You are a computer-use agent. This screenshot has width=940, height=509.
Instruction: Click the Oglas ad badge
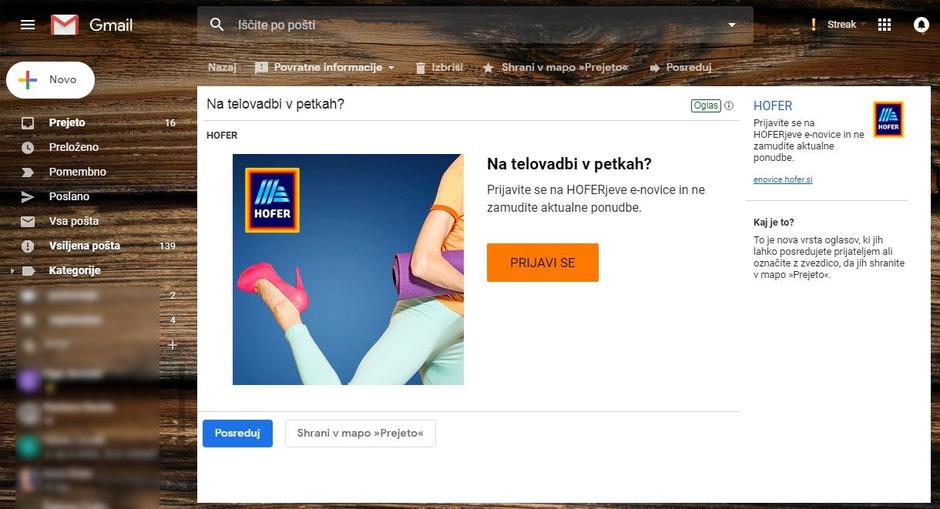coord(706,106)
